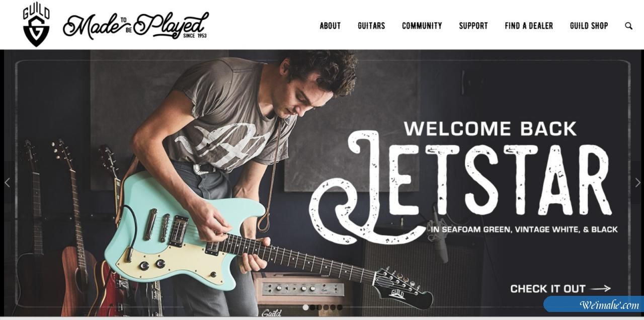Open search with the magnifier icon
644x320 pixels.
click(628, 26)
